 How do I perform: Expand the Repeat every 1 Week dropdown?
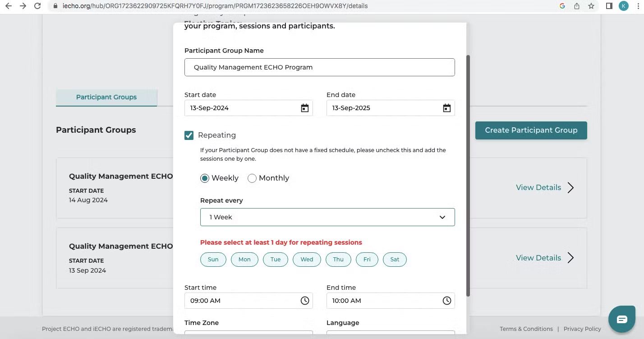pyautogui.click(x=327, y=217)
